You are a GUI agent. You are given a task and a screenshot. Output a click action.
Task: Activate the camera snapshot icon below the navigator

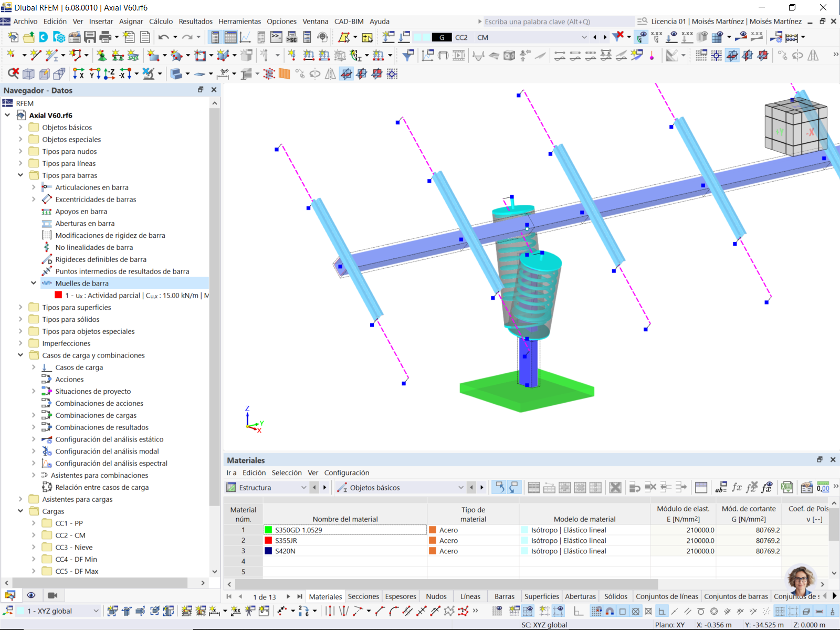point(51,595)
